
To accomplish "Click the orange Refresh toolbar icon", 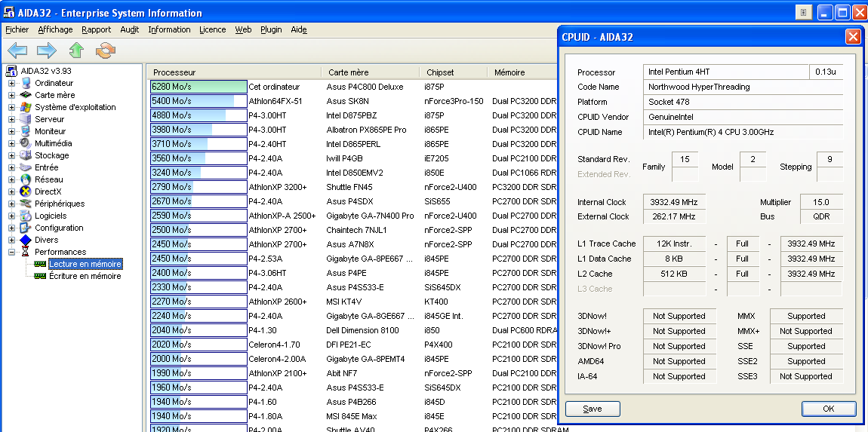I will coord(105,51).
